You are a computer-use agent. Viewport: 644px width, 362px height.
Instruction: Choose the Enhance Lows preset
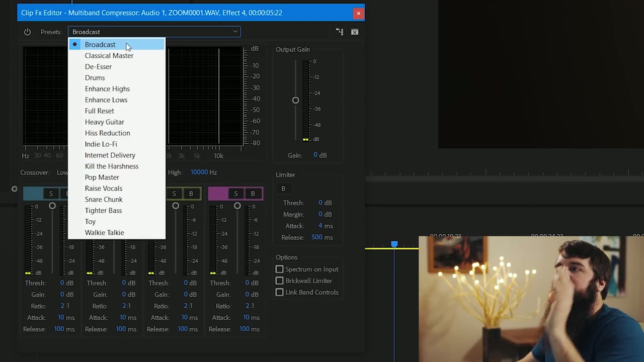117,100
